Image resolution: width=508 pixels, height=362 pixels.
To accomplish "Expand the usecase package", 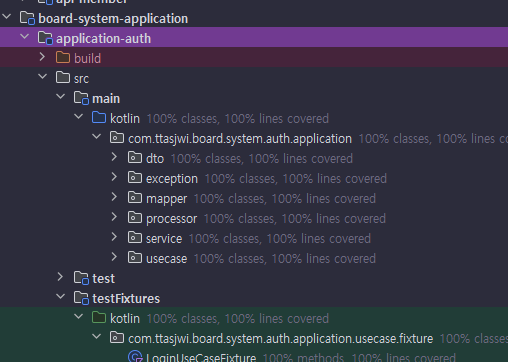I will [114, 257].
